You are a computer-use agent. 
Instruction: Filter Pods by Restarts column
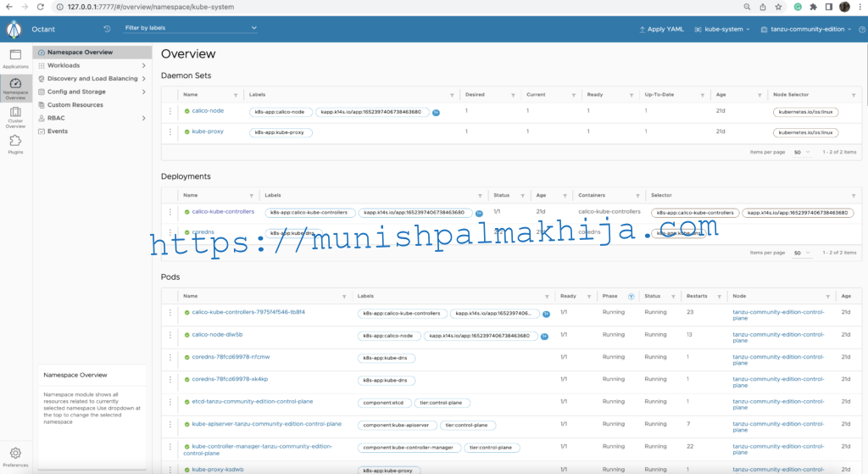[719, 297]
